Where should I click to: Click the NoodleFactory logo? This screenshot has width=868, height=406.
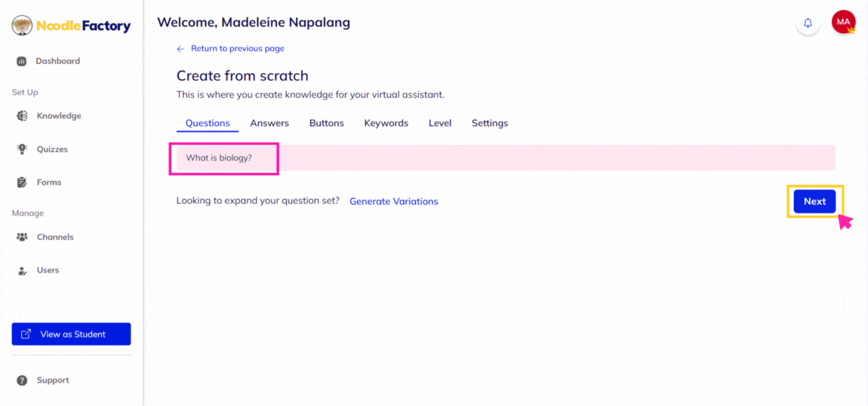pyautogui.click(x=72, y=26)
